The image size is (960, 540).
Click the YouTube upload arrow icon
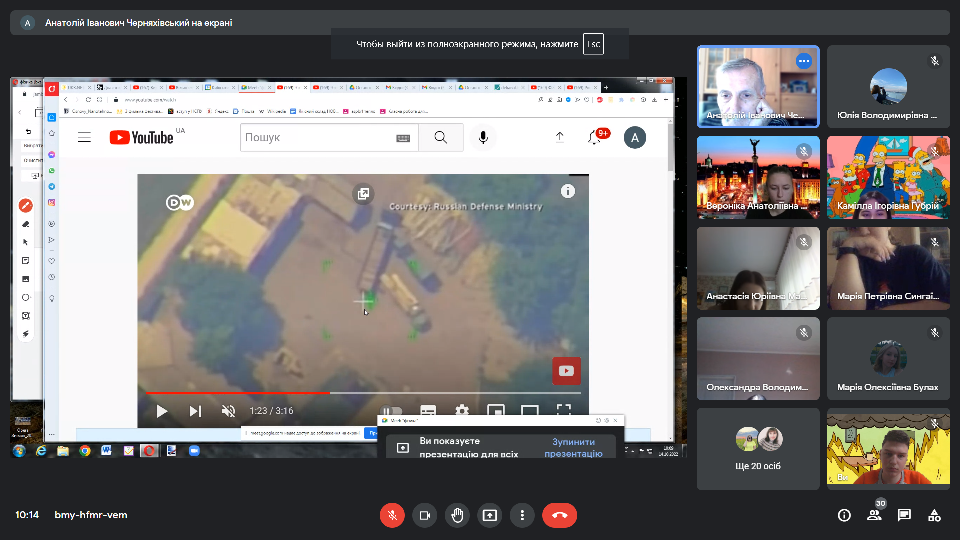pos(560,137)
